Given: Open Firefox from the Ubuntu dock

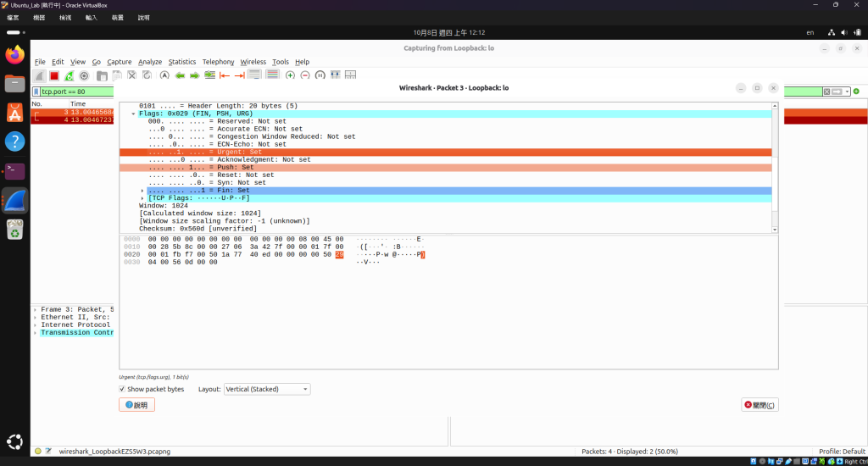Looking at the screenshot, I should (15, 54).
